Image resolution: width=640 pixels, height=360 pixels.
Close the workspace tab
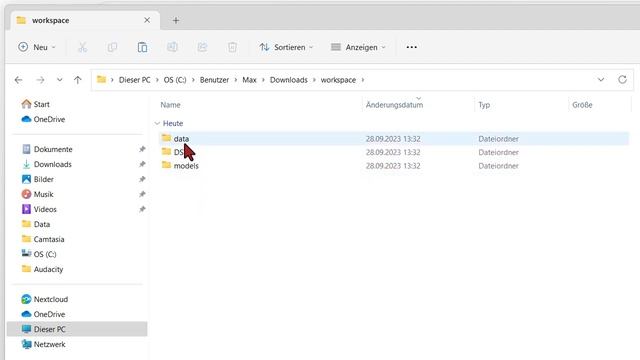[147, 20]
